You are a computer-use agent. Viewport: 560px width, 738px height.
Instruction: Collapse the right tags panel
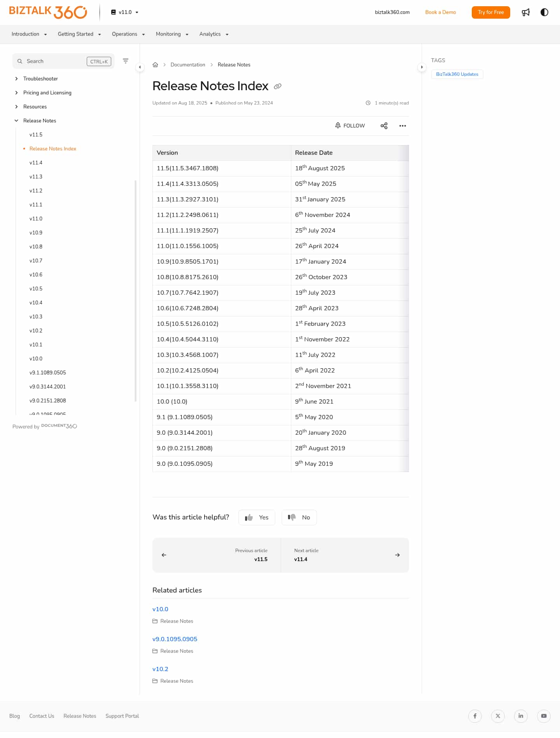click(422, 67)
